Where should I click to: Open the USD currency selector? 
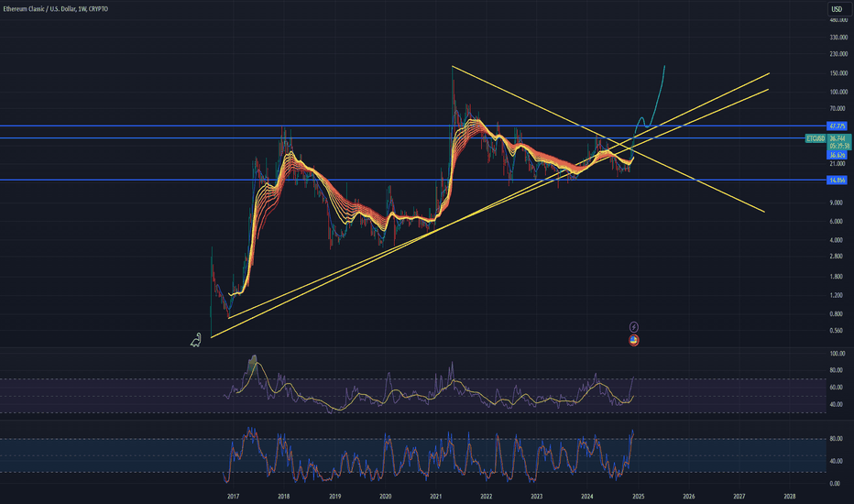pyautogui.click(x=837, y=9)
